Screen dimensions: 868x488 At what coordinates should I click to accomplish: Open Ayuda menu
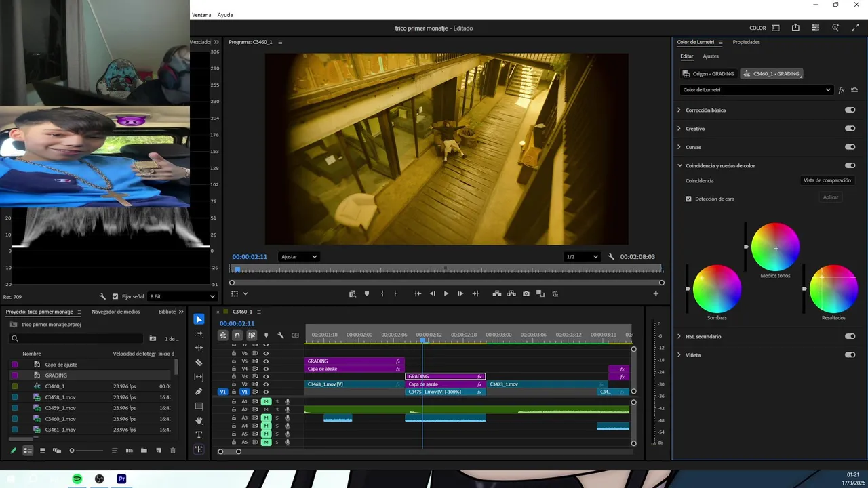(x=225, y=15)
